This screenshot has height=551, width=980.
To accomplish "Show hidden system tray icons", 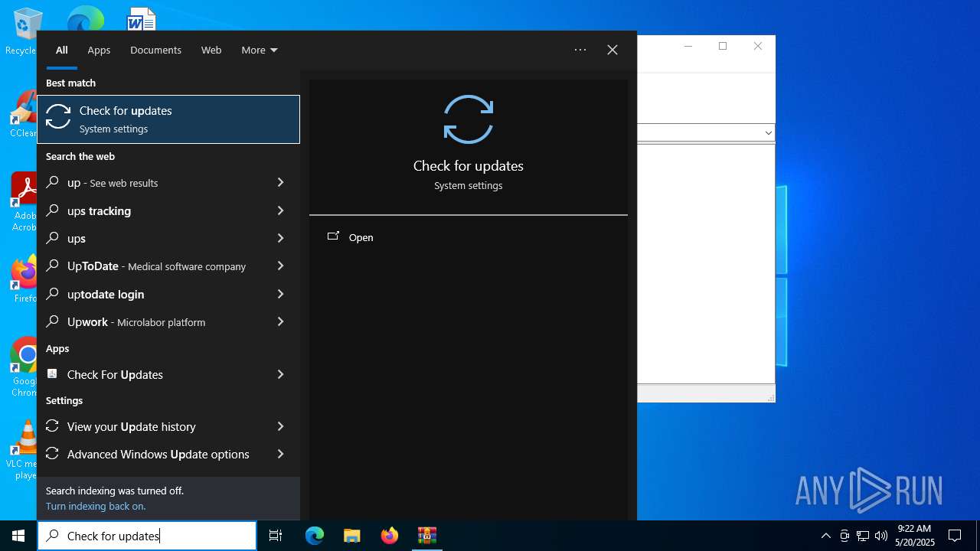I will point(825,536).
